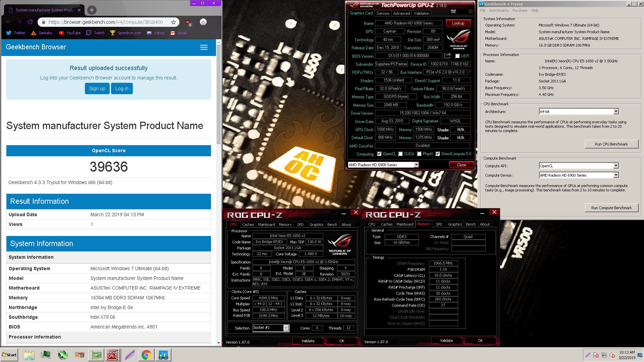Open the Caches tab in left CPU-Z window

pyautogui.click(x=248, y=225)
